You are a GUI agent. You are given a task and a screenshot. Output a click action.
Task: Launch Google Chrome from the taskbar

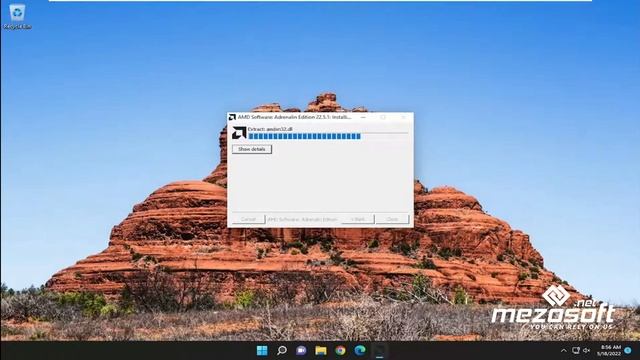[x=340, y=350]
